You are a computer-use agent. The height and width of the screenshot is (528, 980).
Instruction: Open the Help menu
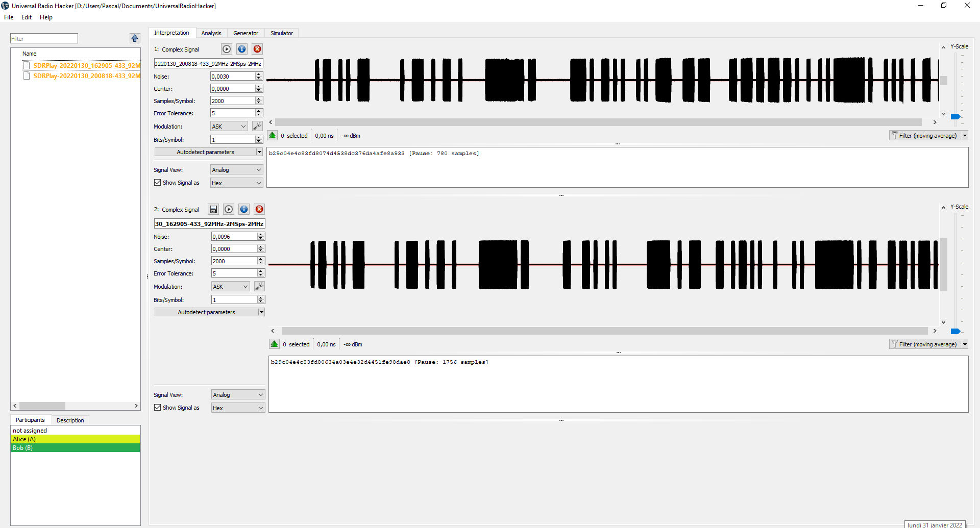[46, 17]
